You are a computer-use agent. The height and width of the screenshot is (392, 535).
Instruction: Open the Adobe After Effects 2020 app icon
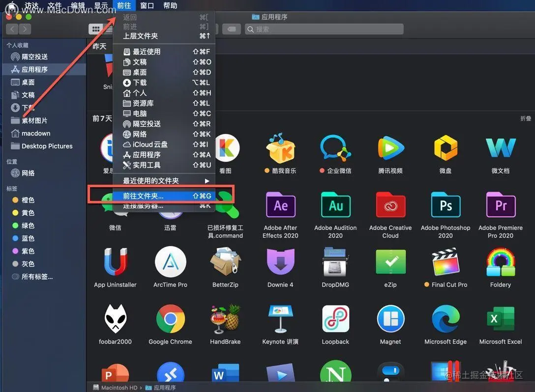pyautogui.click(x=280, y=205)
